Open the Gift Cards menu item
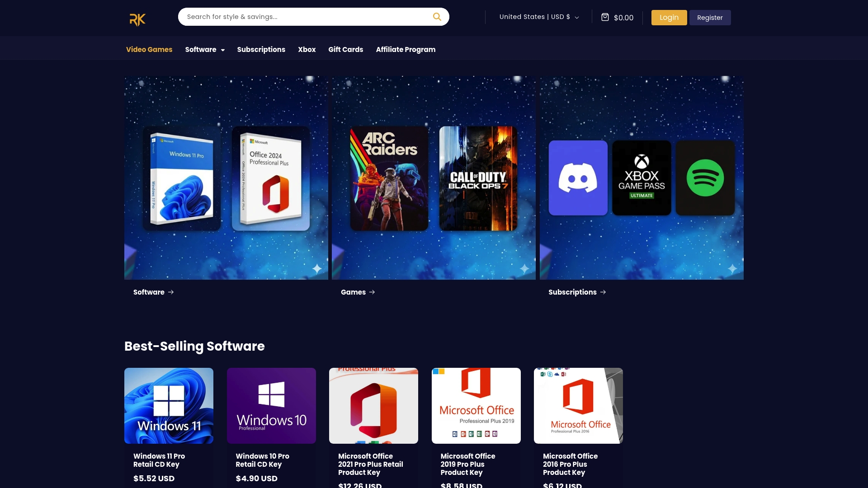868x488 pixels. click(x=345, y=50)
